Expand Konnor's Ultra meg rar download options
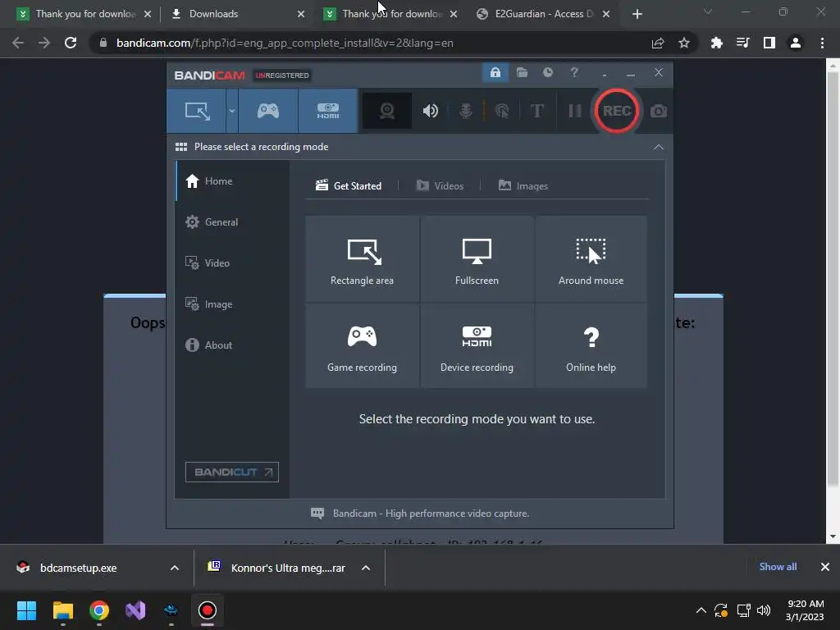 (366, 568)
